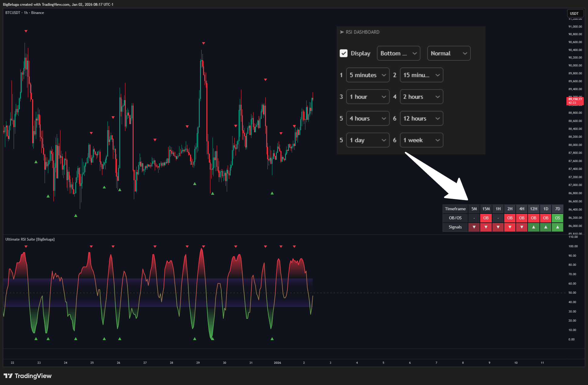Change the 4 hours timeframe dropdown
588x385 pixels.
[x=368, y=118]
